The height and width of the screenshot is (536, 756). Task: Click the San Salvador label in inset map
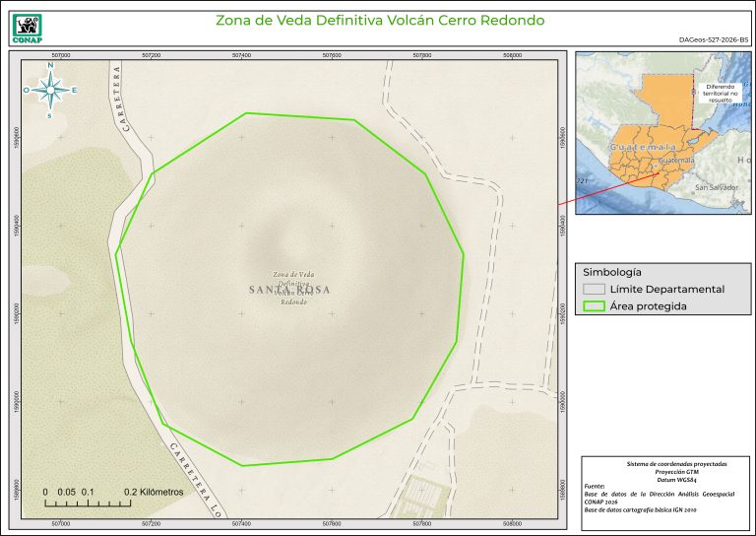716,187
